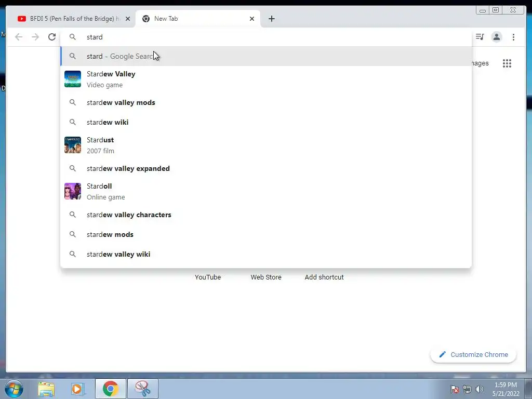Click the Images link behind the suggestion list
Viewport: 532px width, 399px height.
click(480, 63)
